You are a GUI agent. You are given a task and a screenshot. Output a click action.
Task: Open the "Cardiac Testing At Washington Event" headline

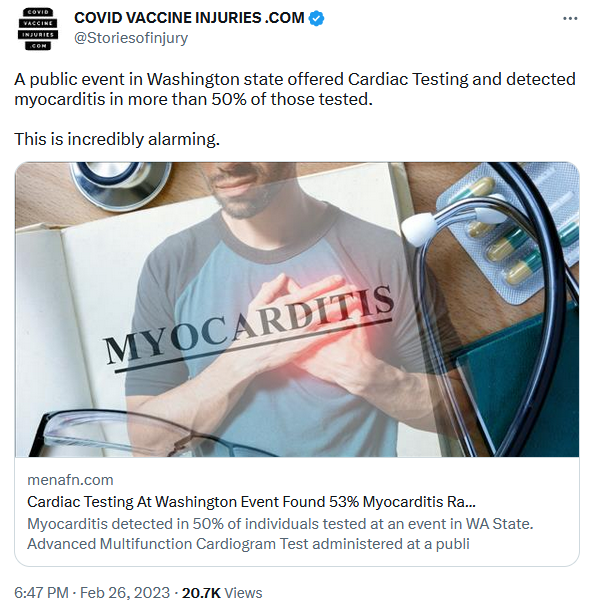pos(251,502)
